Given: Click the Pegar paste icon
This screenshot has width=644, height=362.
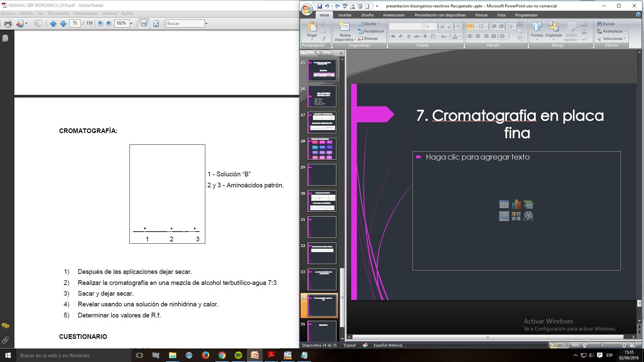Looking at the screenshot, I should pyautogui.click(x=312, y=27).
